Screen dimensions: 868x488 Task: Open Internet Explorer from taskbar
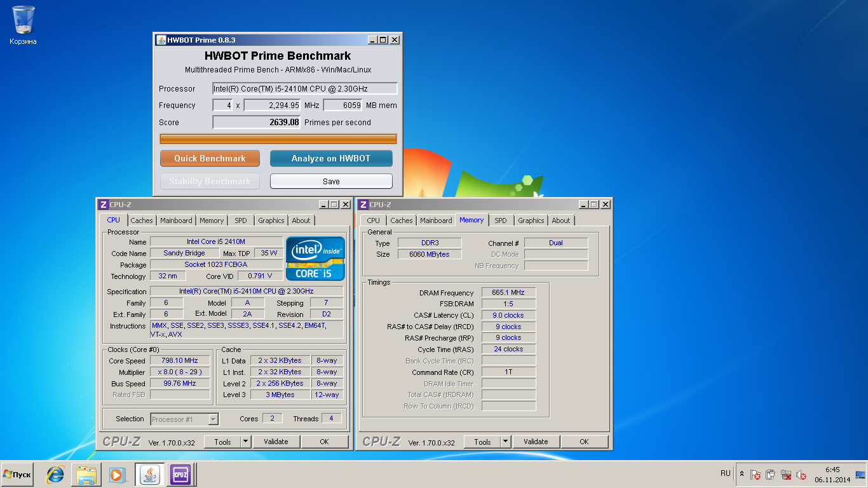[55, 475]
